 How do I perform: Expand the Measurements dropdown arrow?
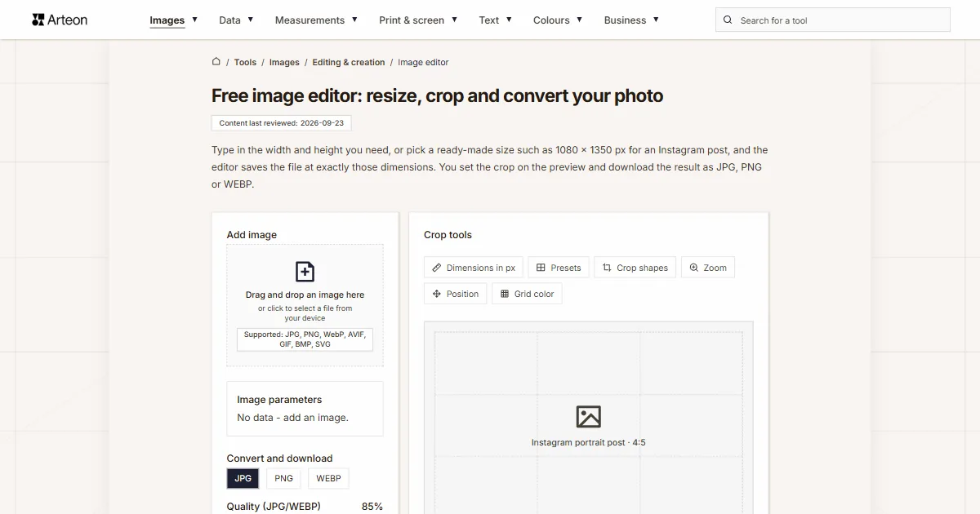(354, 20)
